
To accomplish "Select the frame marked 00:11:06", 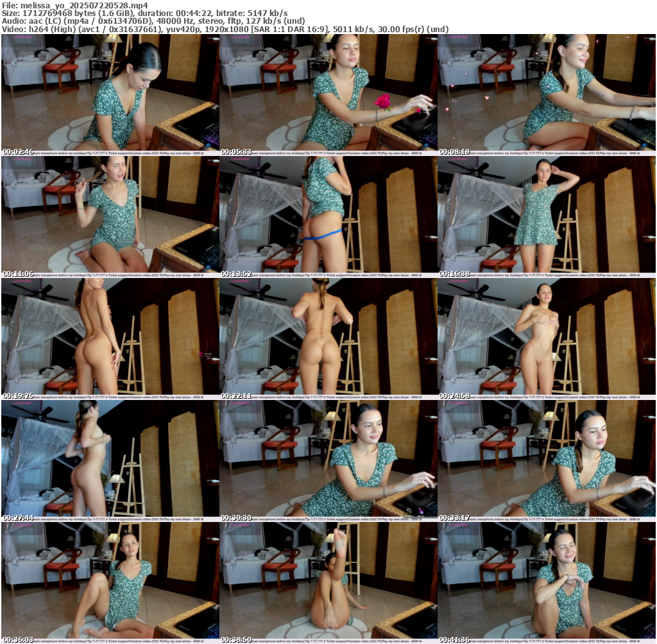I will point(110,217).
